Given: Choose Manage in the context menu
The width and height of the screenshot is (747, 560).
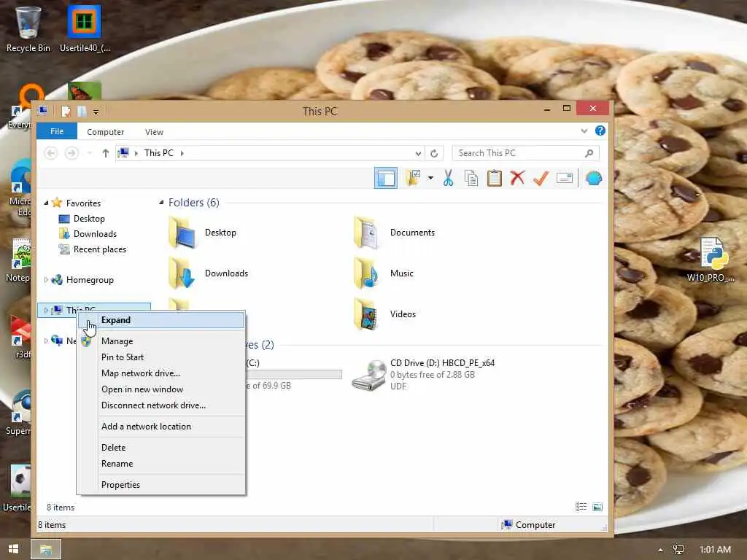Looking at the screenshot, I should click(161, 341).
